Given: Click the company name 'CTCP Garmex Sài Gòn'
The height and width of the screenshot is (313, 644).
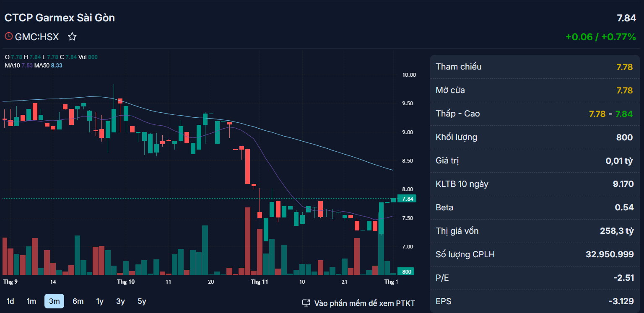Looking at the screenshot, I should click(60, 18).
